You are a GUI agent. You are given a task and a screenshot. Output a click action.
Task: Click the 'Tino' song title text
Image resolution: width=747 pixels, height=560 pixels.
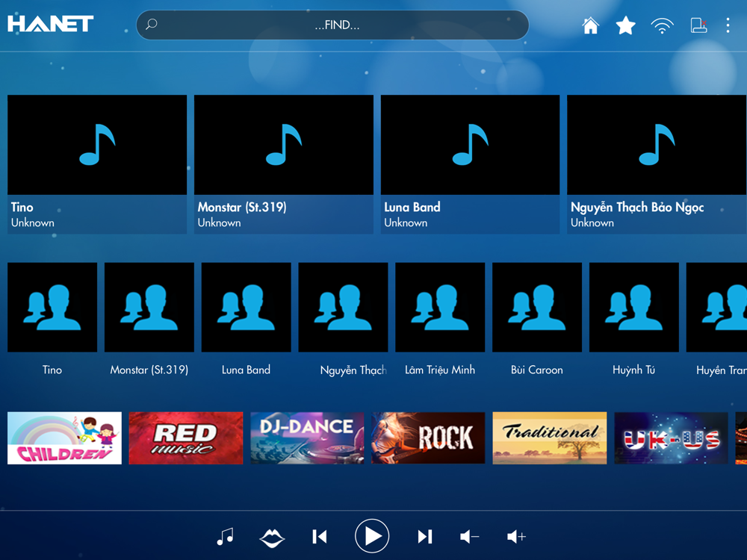[22, 207]
